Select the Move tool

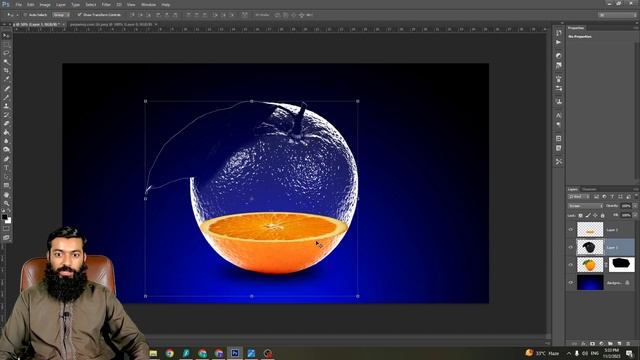[6, 36]
